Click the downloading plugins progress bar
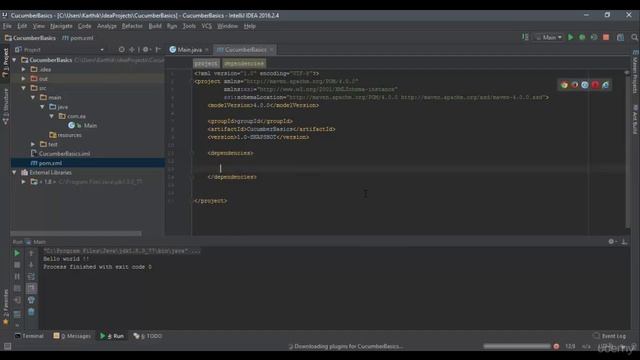This screenshot has height=360, width=640. [517, 346]
